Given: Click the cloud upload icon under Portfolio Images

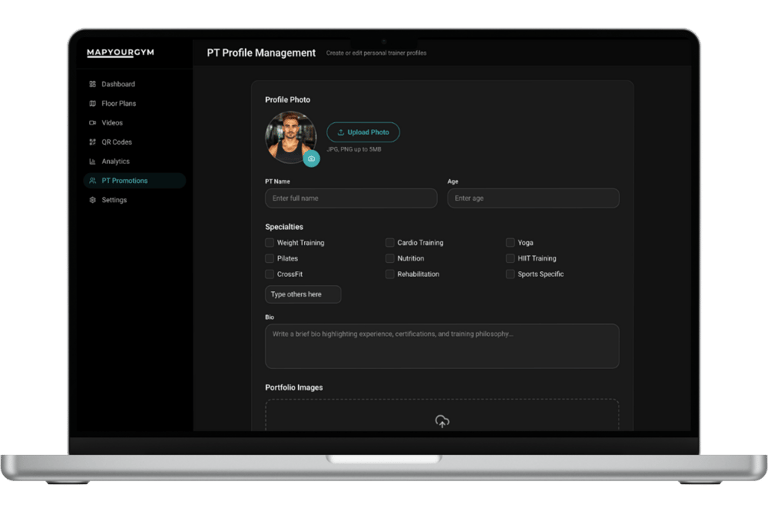Looking at the screenshot, I should (442, 421).
